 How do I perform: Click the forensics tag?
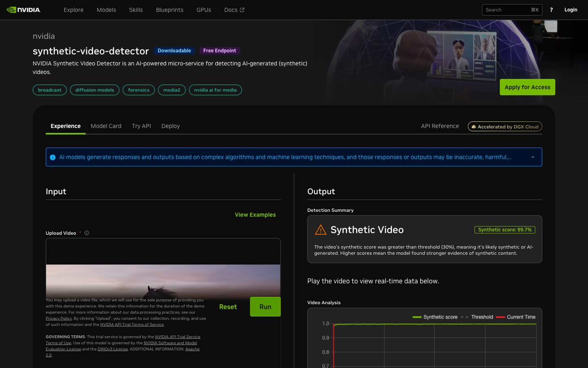point(139,90)
